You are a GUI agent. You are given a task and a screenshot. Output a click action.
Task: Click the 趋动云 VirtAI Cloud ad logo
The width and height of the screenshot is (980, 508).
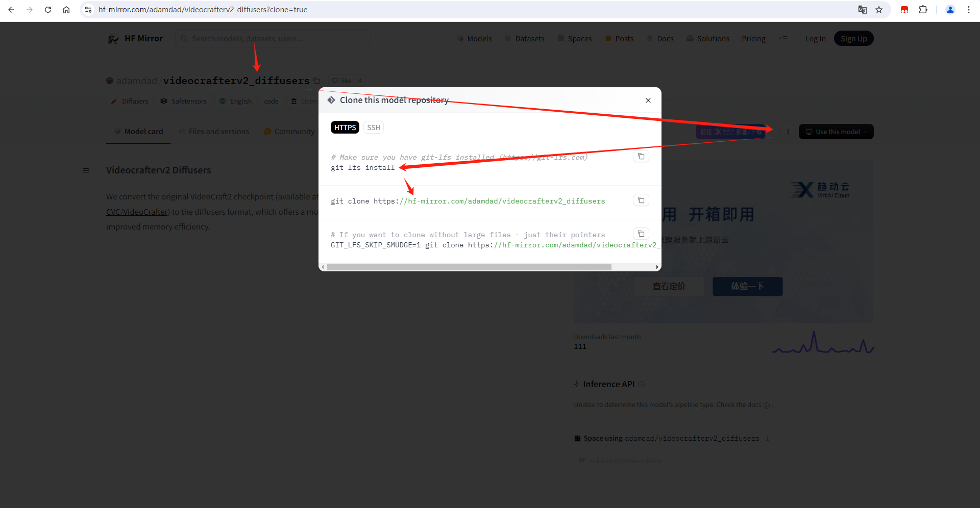820,190
